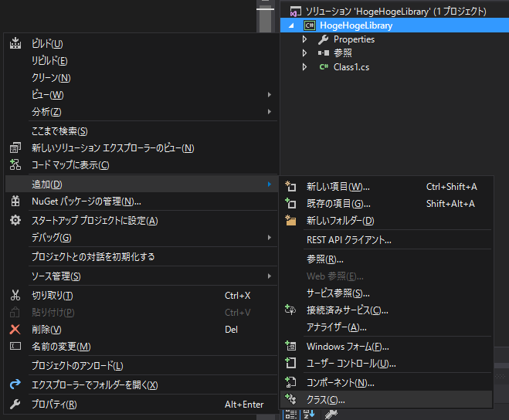Click the alphabetical sort icon in properties toolbar
The width and height of the screenshot is (509, 420).
[309, 414]
